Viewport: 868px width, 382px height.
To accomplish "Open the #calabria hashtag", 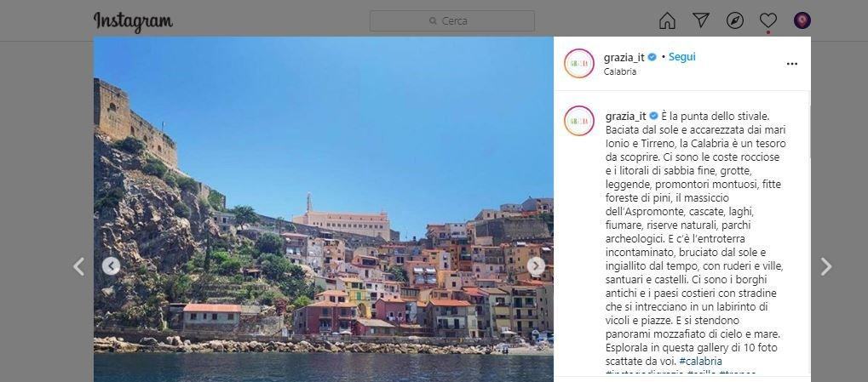I will (x=700, y=361).
